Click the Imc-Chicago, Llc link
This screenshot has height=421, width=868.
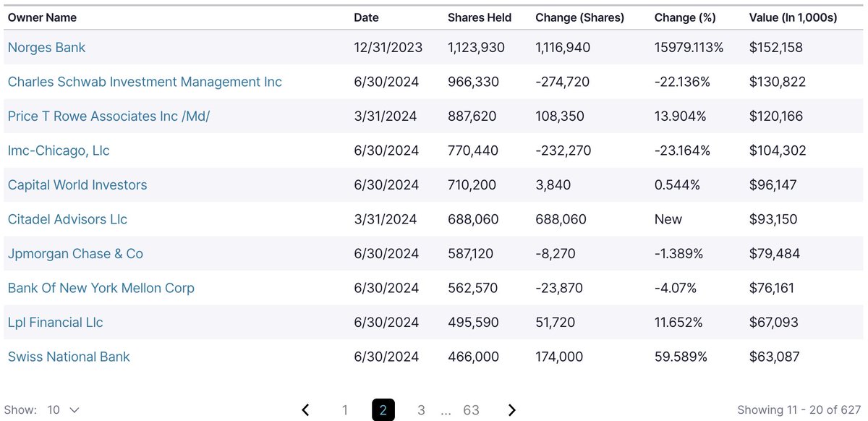coord(59,150)
